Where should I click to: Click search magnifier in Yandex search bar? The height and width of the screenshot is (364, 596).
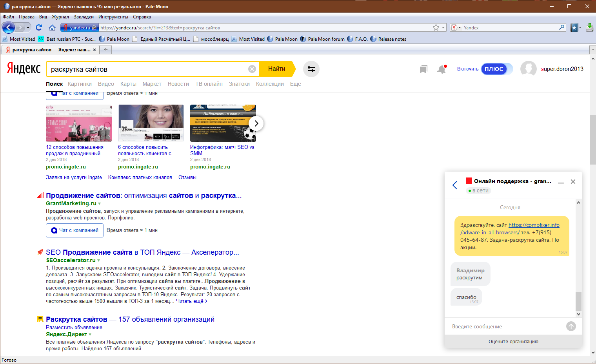(x=562, y=27)
